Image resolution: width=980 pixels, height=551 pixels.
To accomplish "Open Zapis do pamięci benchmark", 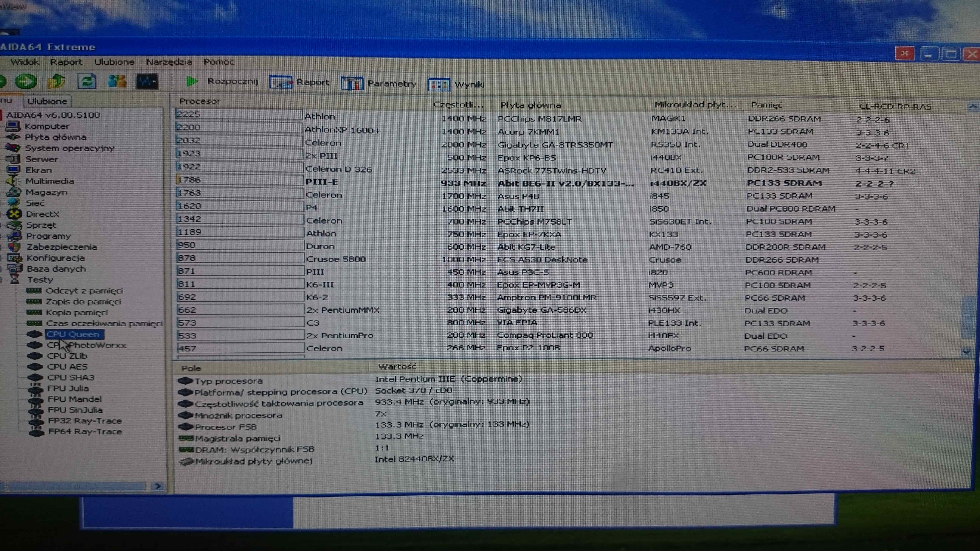I will tap(83, 302).
